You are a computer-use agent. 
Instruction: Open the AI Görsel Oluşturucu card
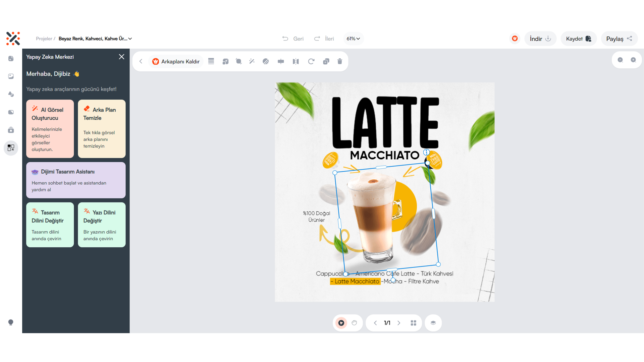point(50,129)
